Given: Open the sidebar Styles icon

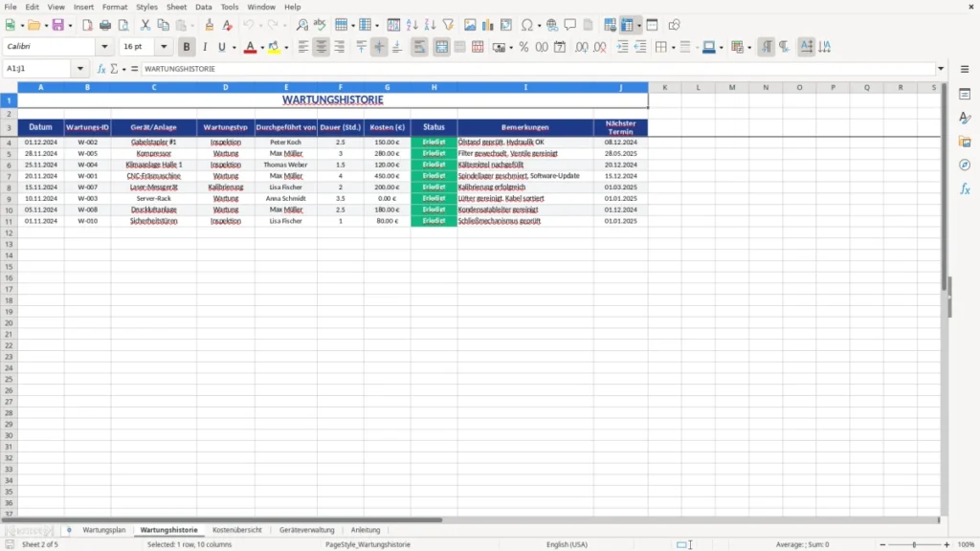Looking at the screenshot, I should click(x=965, y=118).
